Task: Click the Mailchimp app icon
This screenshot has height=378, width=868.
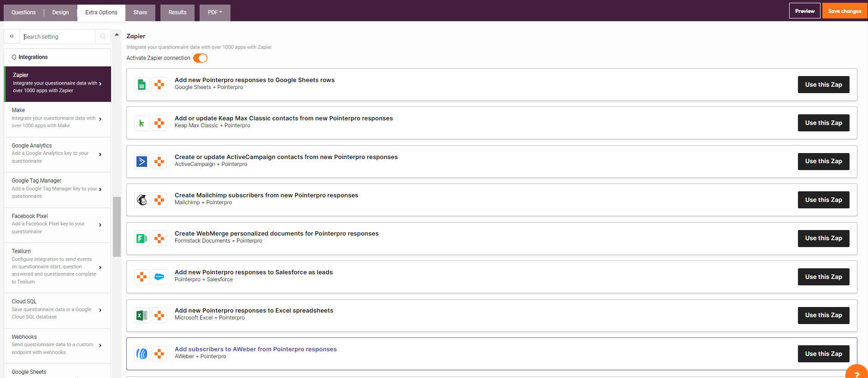Action: [142, 200]
